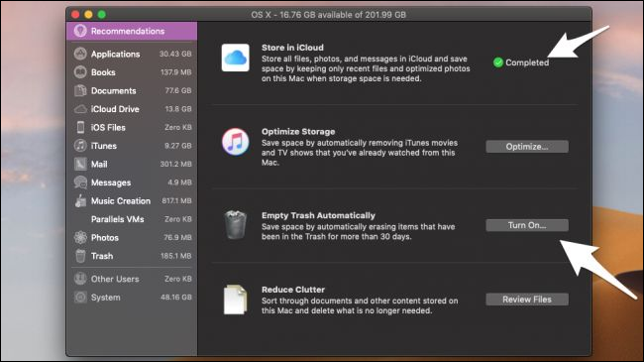
Task: Click the document icon next to Reduce Clutter
Action: click(236, 300)
